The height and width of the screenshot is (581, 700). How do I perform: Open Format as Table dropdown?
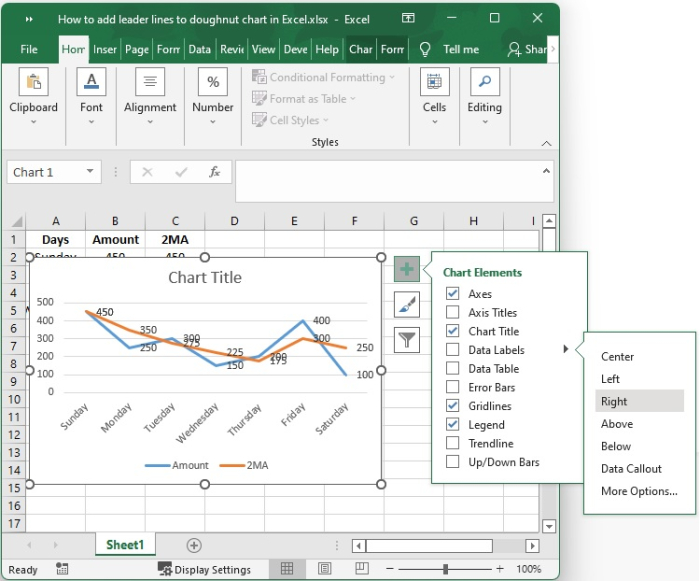click(304, 99)
